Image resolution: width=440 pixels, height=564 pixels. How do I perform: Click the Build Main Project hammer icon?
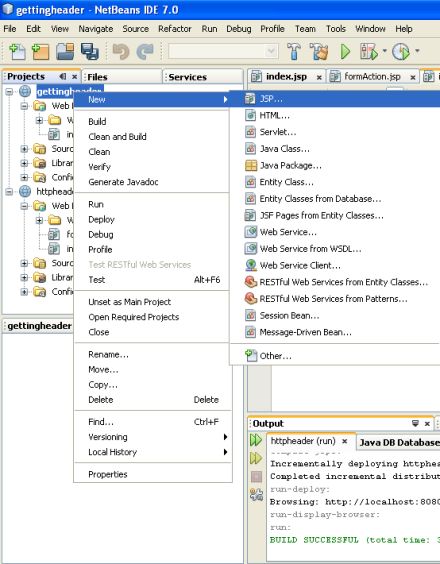(294, 51)
